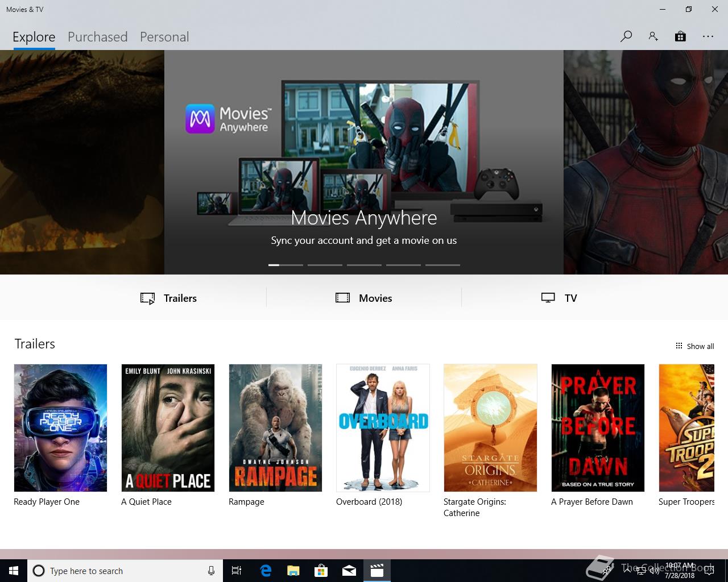Viewport: 728px width, 582px height.
Task: Select the third carousel slide indicator
Action: [364, 265]
